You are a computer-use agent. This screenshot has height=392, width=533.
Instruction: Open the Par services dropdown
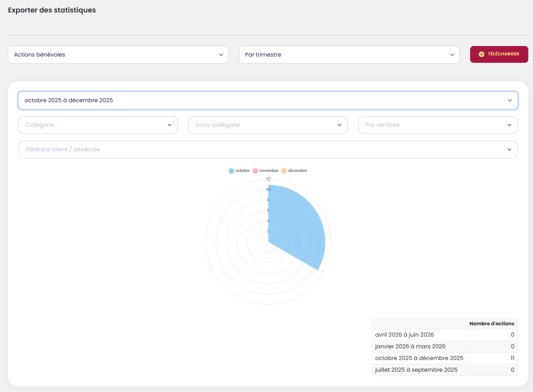point(438,125)
